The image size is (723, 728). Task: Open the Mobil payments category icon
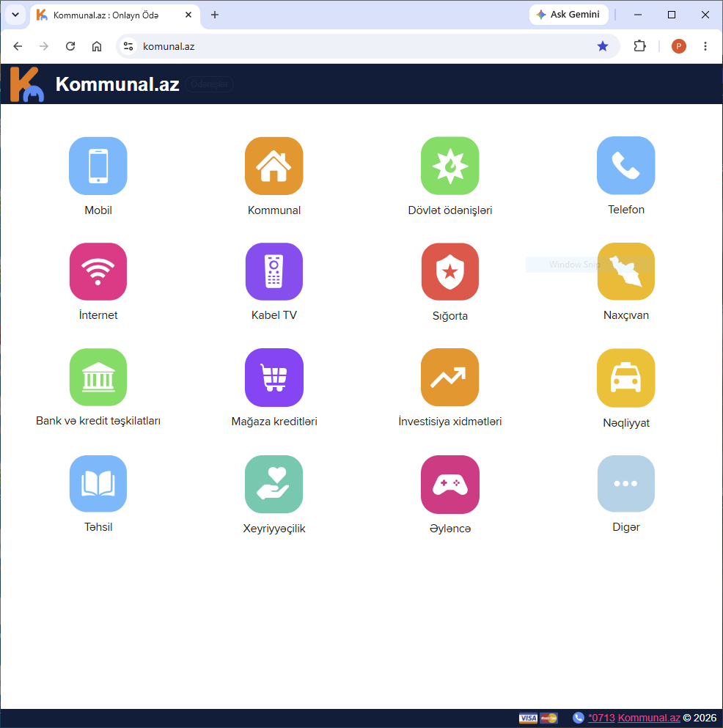[x=98, y=166]
